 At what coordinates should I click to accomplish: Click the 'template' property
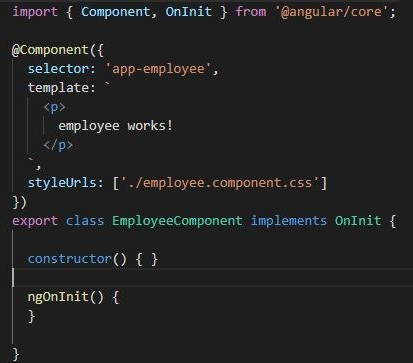(x=58, y=88)
